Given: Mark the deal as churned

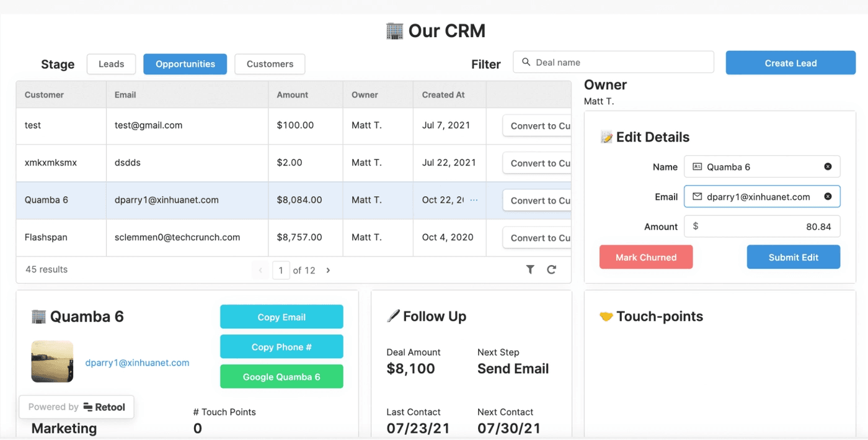Looking at the screenshot, I should point(645,257).
